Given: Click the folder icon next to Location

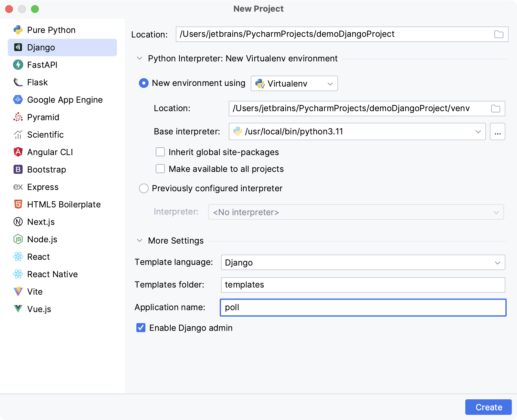Looking at the screenshot, I should coord(499,34).
